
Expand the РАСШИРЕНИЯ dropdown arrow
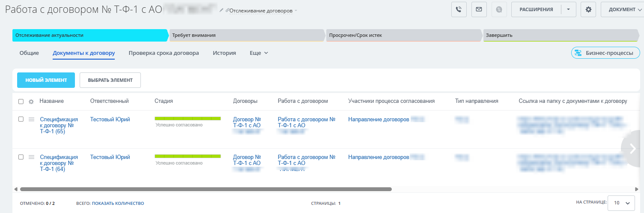[x=569, y=9]
